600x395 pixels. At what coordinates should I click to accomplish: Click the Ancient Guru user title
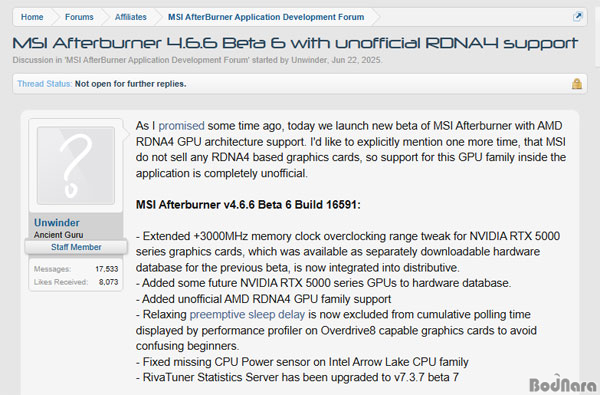pos(58,235)
